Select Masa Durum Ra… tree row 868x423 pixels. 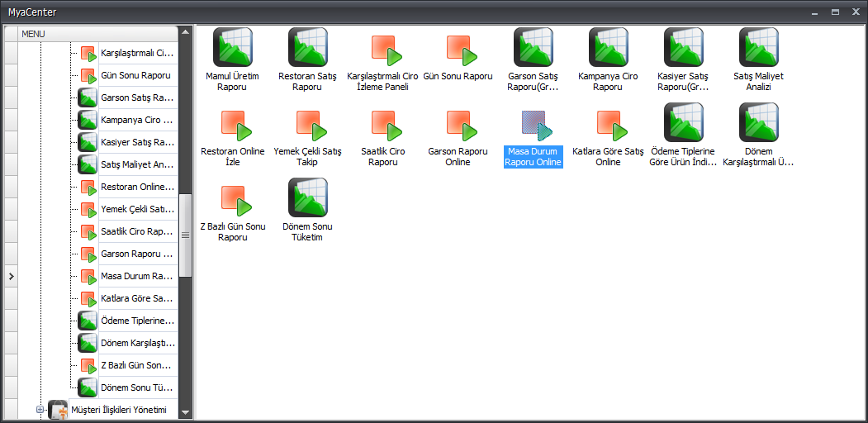[138, 276]
